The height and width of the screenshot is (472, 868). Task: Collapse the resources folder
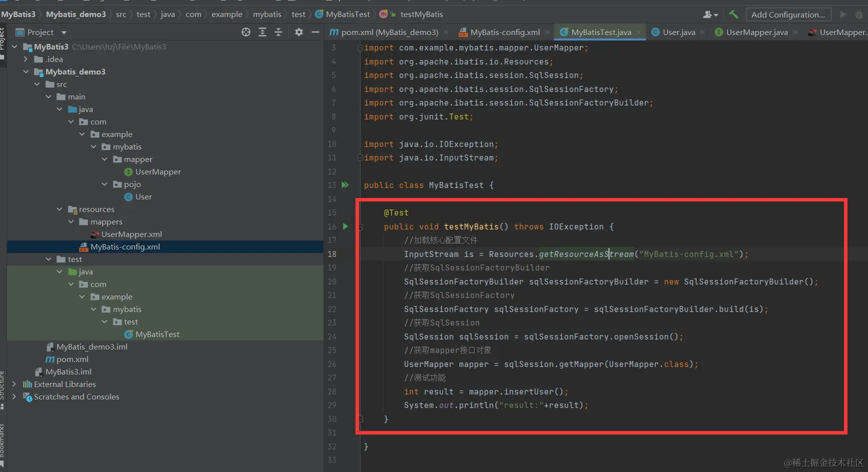(59, 209)
